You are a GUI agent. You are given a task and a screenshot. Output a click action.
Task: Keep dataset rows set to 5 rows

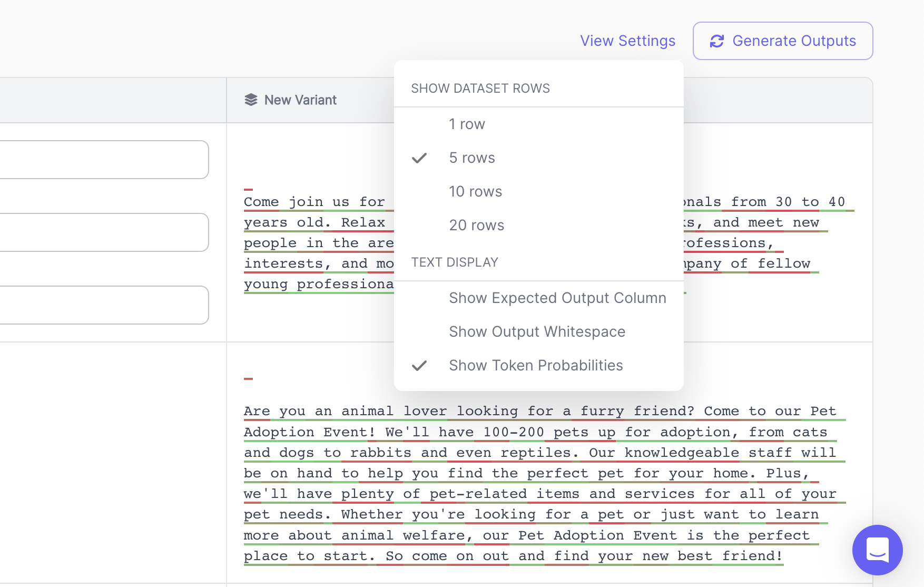471,158
